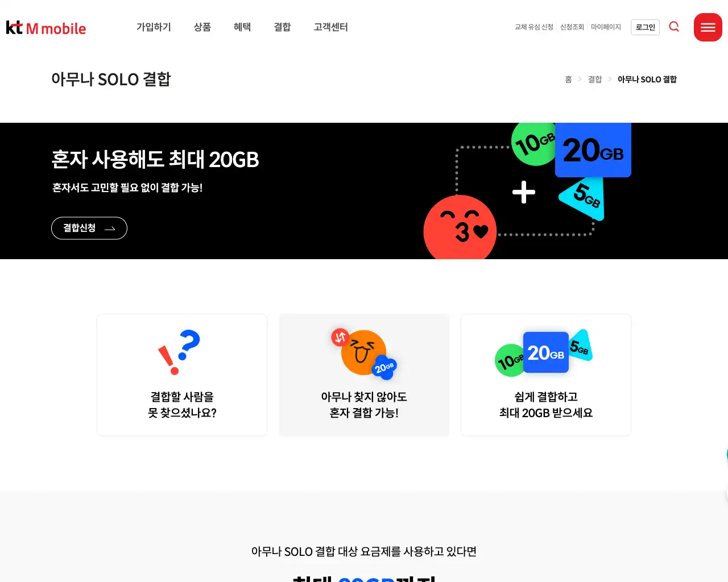The image size is (728, 582).
Task: Click the arrow inside 결합신청 button
Action: tap(110, 228)
